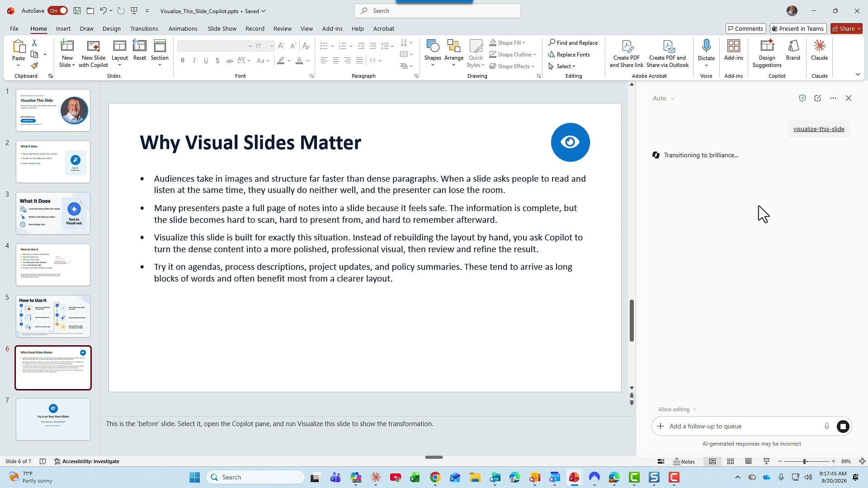Click Create PDF and Share link
Viewport: 868px width, 488px height.
coord(626,53)
